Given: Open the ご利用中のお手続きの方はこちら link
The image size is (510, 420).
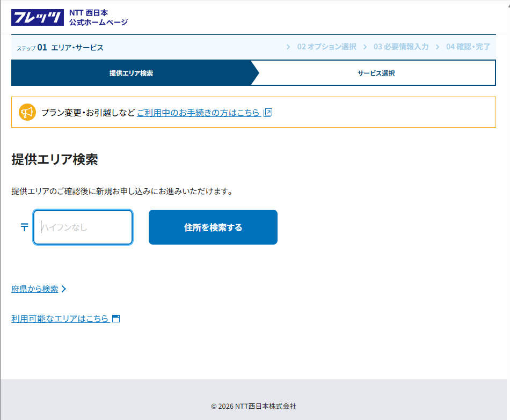Looking at the screenshot, I should (198, 113).
